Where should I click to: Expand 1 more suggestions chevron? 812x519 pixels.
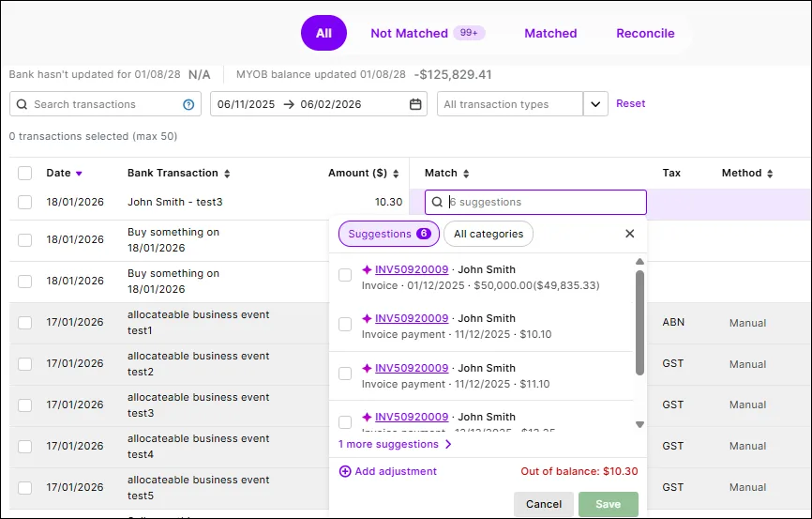pyautogui.click(x=448, y=444)
